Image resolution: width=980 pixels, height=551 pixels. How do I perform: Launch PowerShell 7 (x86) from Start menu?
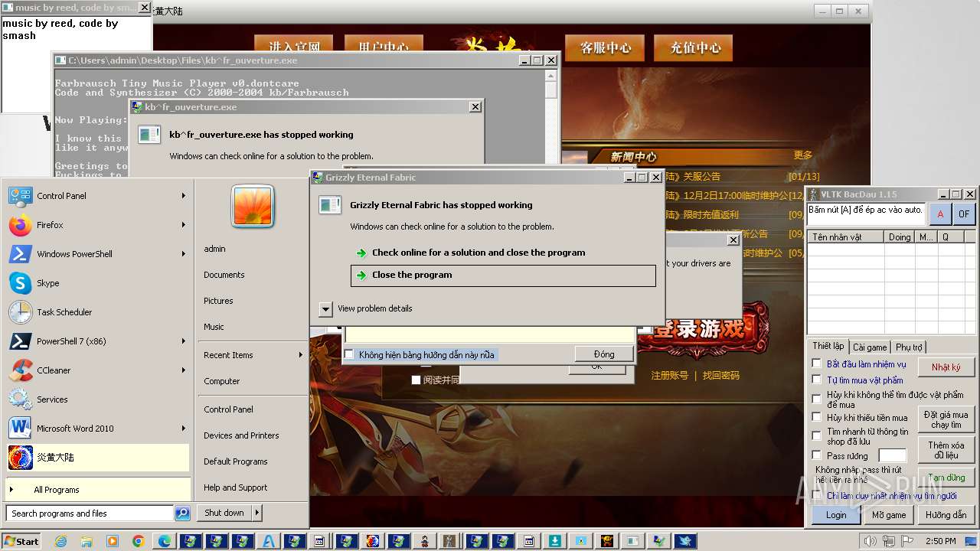21,341
